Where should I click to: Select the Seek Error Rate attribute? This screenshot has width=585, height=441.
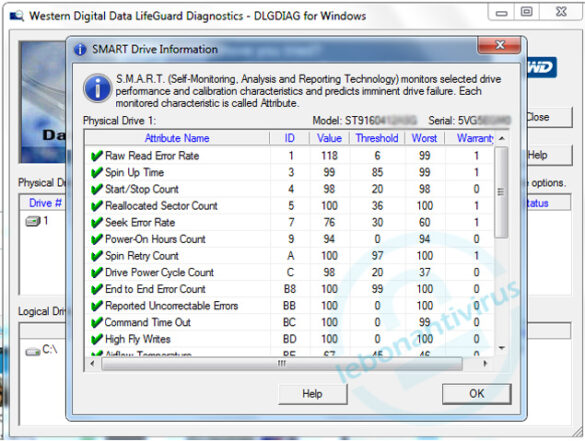[290, 222]
